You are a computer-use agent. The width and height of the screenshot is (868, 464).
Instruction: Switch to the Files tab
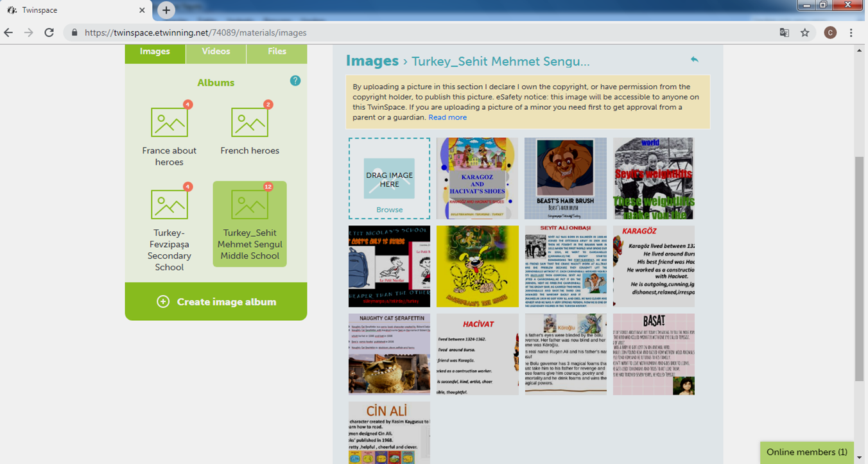click(x=277, y=51)
